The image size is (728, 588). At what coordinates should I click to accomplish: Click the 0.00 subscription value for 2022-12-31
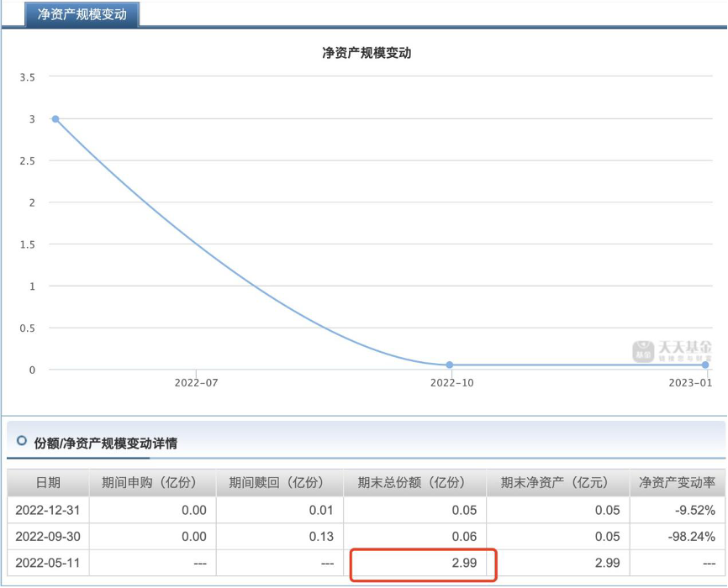pyautogui.click(x=194, y=511)
